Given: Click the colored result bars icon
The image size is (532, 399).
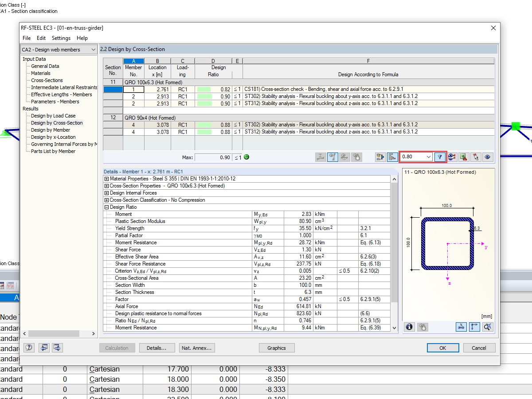Looking at the screenshot, I should tap(392, 157).
